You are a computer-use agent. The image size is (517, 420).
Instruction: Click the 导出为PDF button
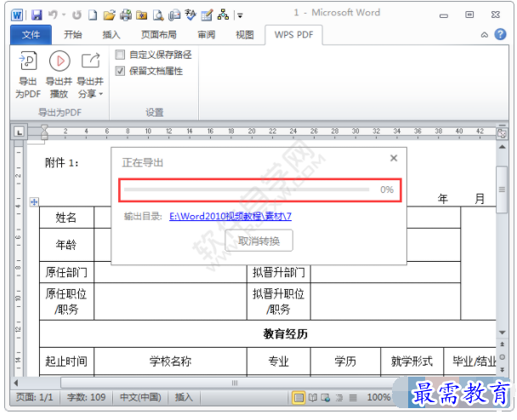(28, 75)
